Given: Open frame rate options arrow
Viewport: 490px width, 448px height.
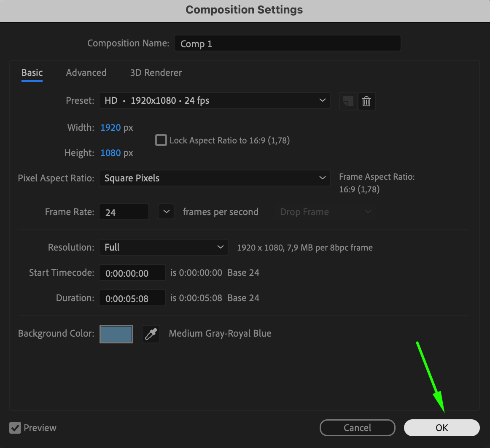Looking at the screenshot, I should pyautogui.click(x=166, y=212).
